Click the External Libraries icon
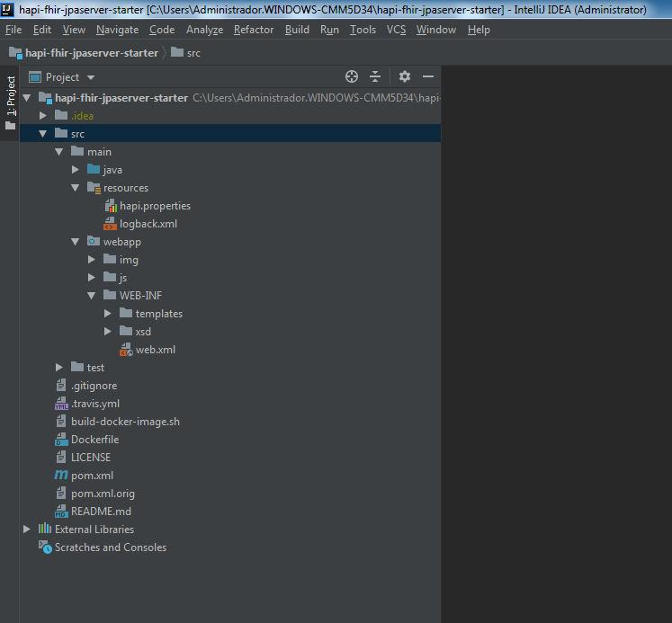 tap(44, 530)
